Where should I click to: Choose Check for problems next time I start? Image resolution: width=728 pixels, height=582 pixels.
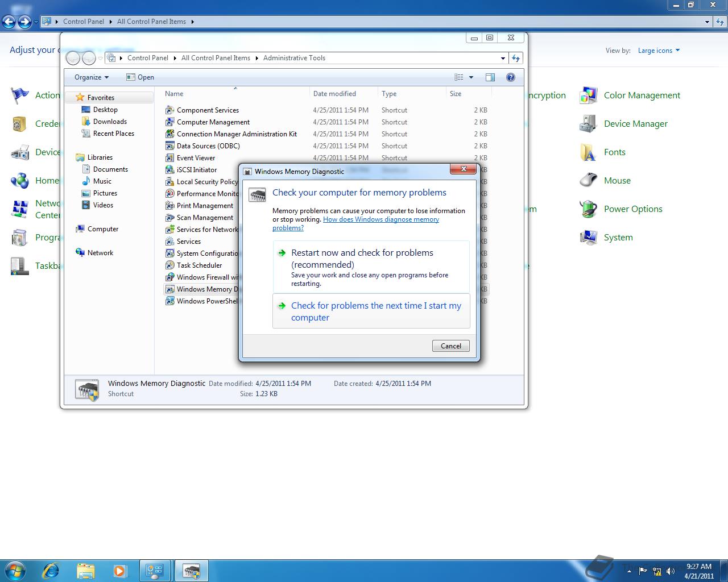(371, 311)
